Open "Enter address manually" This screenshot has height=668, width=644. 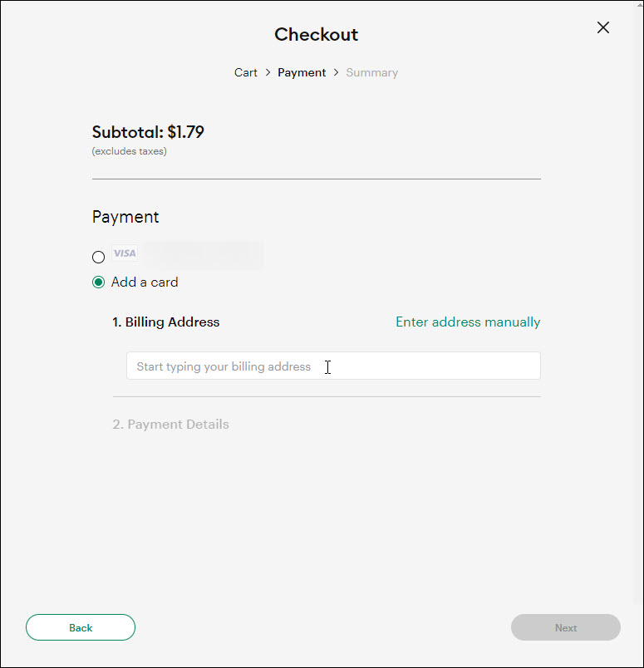tap(468, 322)
